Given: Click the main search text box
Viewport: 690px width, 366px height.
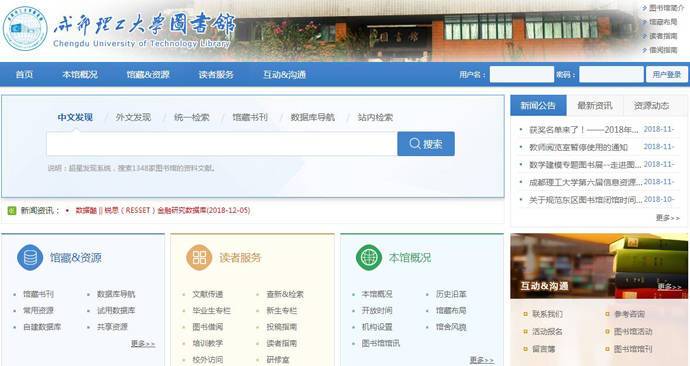Looking at the screenshot, I should pos(222,144).
